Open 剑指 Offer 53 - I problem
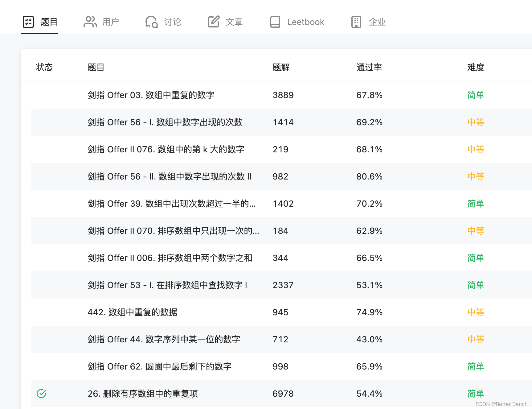The width and height of the screenshot is (532, 409). tap(167, 285)
